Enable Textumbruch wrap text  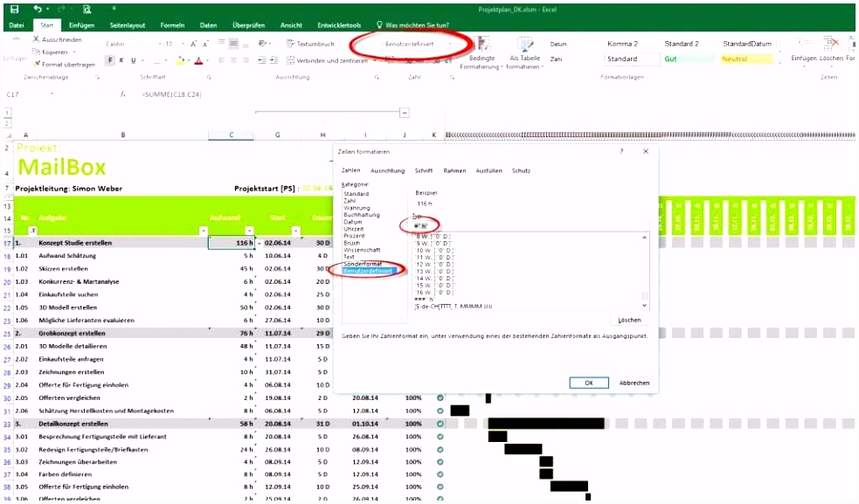tap(310, 44)
